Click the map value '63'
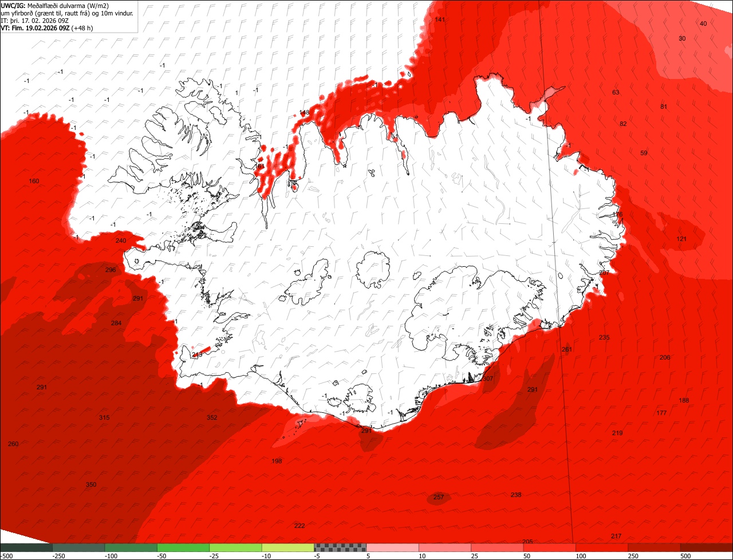This screenshot has width=733, height=560. (x=616, y=92)
